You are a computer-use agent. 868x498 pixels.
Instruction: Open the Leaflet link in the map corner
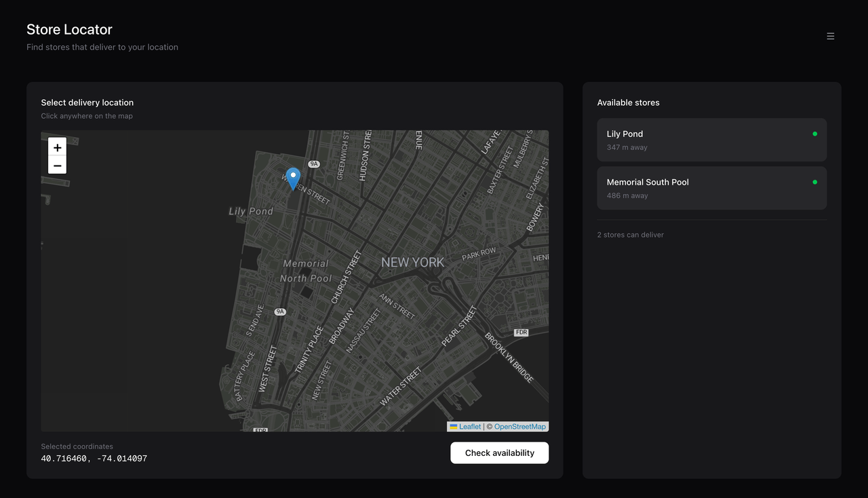[469, 426]
